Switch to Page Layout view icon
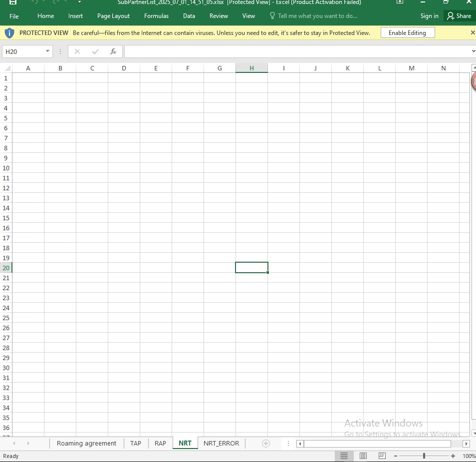476x462 pixels. point(363,456)
